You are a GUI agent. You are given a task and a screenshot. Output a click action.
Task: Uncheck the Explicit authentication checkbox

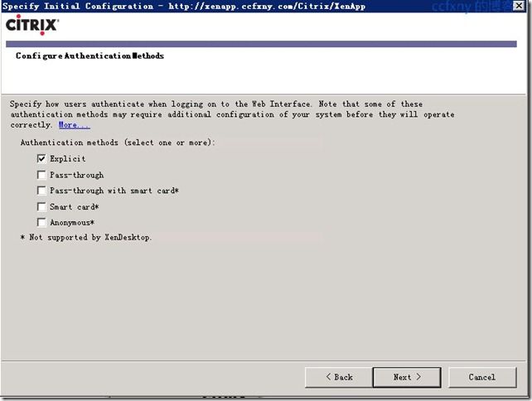[41, 158]
